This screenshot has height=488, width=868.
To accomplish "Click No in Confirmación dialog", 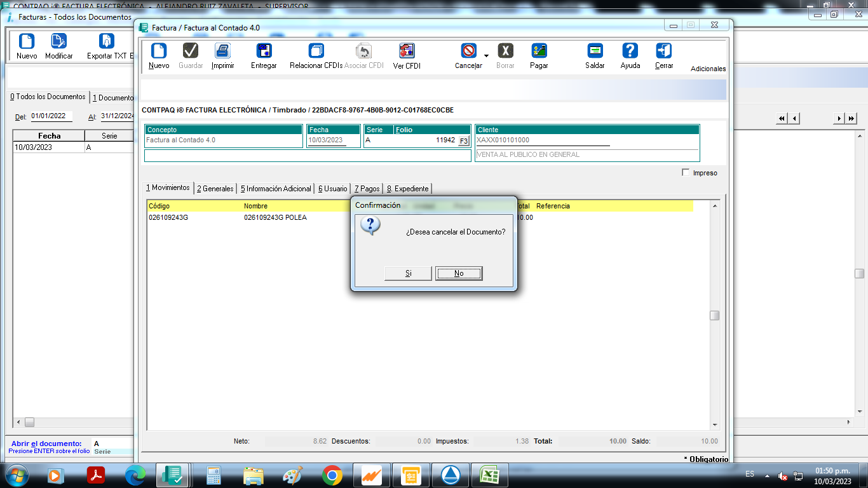I will [x=459, y=273].
